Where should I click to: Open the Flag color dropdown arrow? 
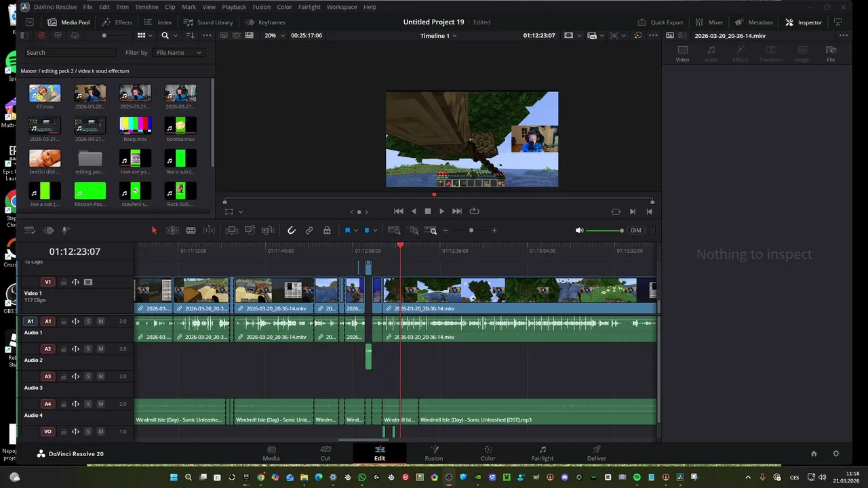point(355,230)
